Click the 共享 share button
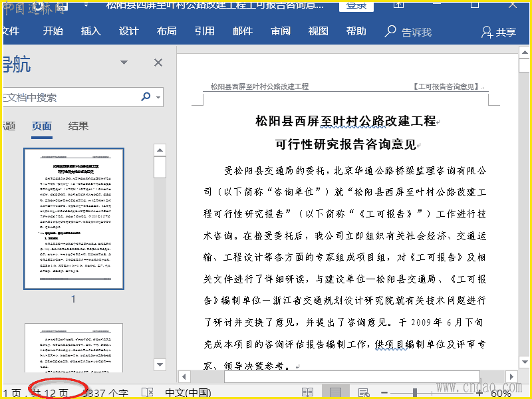The width and height of the screenshot is (532, 399). [499, 32]
